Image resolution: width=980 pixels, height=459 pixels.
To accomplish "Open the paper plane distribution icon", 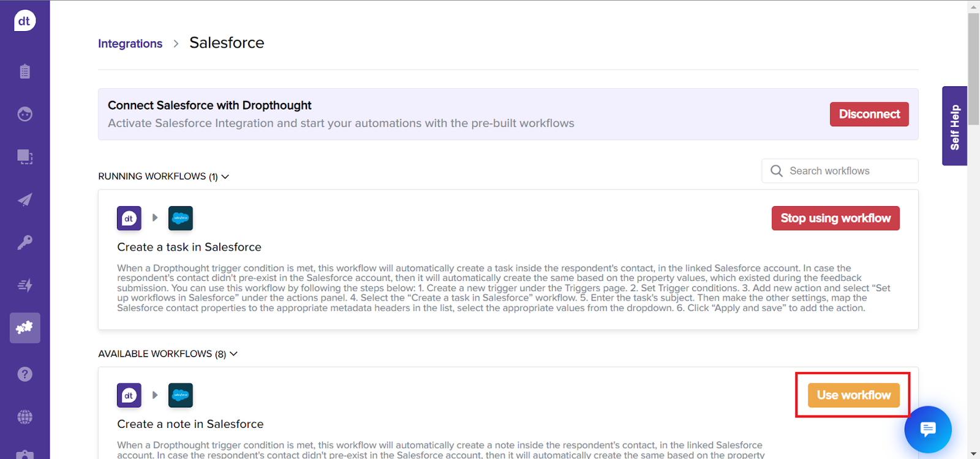I will click(x=24, y=200).
